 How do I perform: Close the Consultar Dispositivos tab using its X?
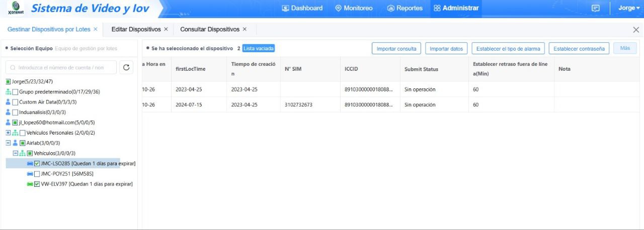[245, 30]
